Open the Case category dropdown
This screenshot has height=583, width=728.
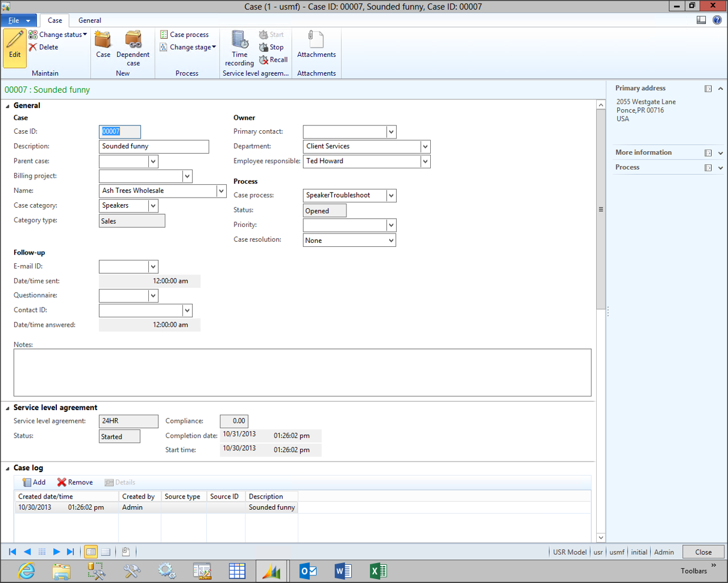[x=153, y=206]
